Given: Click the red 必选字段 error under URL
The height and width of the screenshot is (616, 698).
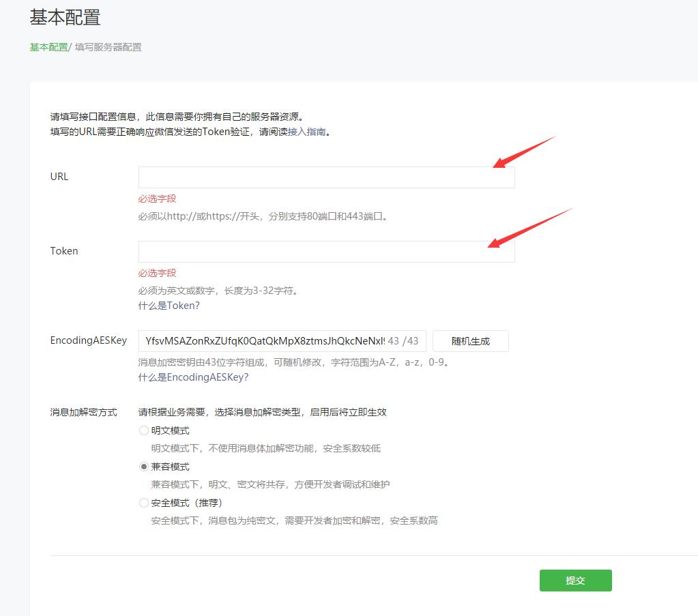Looking at the screenshot, I should pyautogui.click(x=157, y=199).
